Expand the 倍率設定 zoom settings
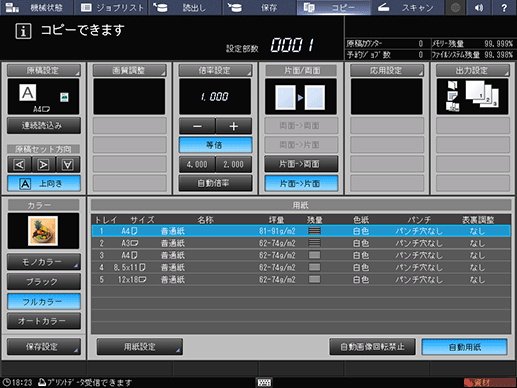Viewport: 517px width, 388px height. click(215, 70)
